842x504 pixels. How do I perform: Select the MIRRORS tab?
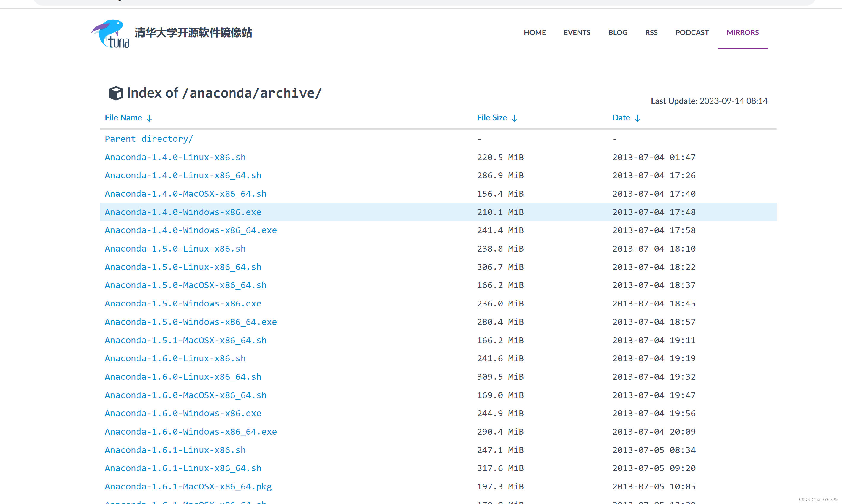743,32
